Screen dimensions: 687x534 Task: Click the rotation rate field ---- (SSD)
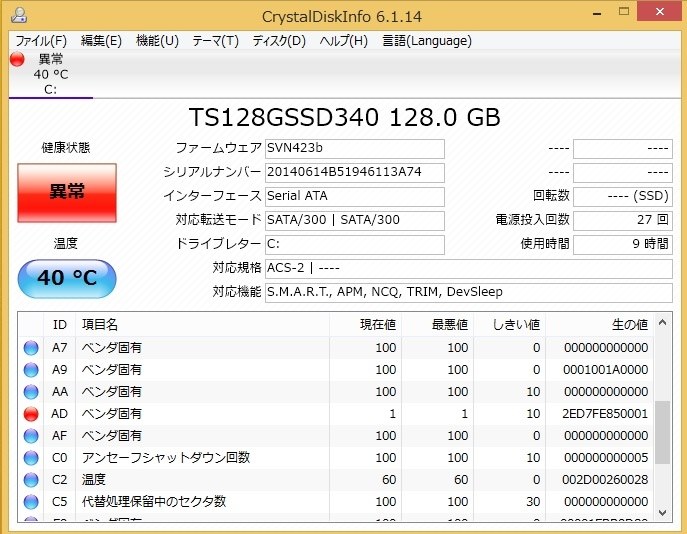(623, 196)
